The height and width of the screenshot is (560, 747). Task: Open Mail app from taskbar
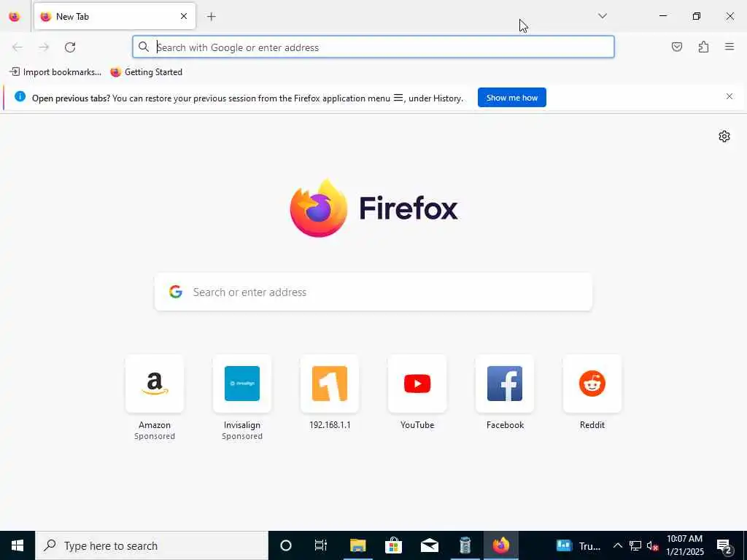pyautogui.click(x=429, y=545)
